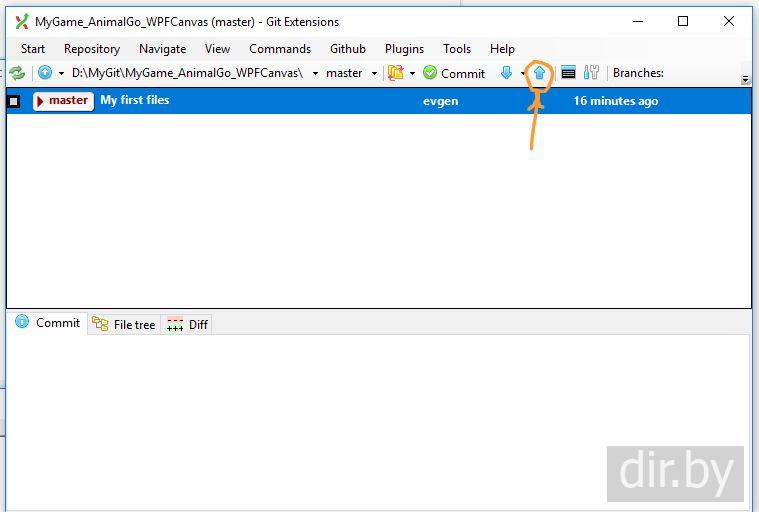759x512 pixels.
Task: Switch to the File tree tab
Action: 124,324
